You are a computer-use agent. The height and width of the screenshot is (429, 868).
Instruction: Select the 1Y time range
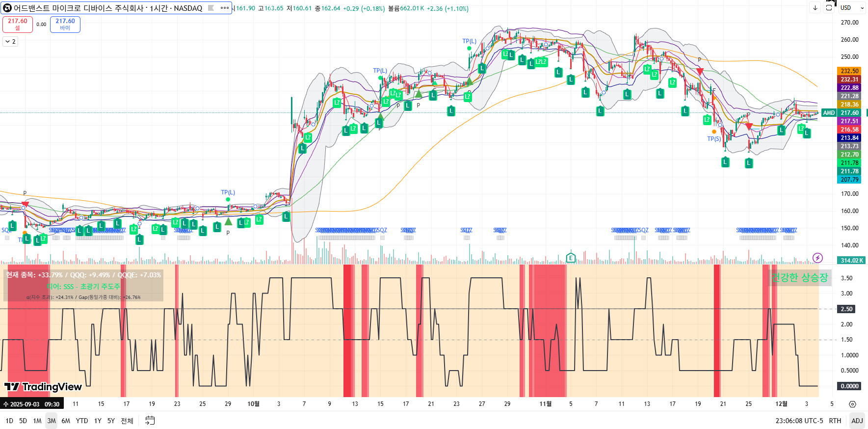98,421
